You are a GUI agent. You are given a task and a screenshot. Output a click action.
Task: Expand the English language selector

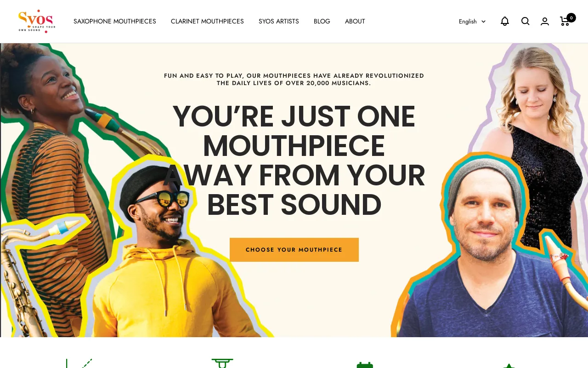[x=472, y=22]
